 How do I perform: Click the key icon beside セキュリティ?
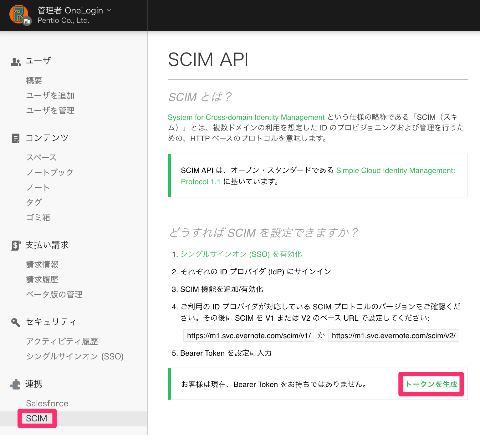[16, 322]
